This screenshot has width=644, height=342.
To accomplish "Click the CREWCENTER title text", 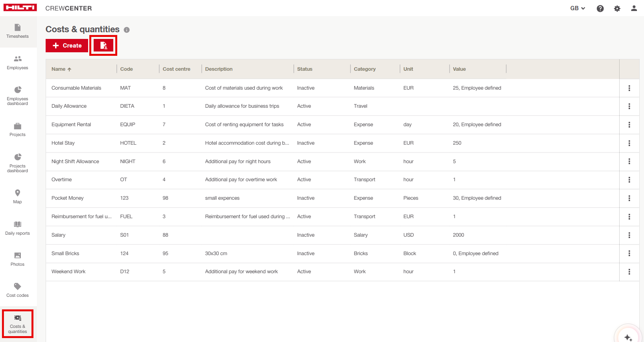I will pyautogui.click(x=68, y=8).
